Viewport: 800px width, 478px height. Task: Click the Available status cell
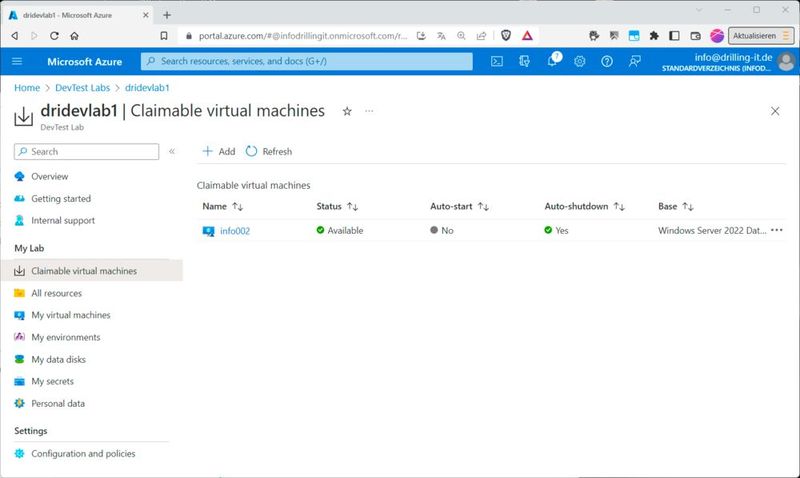pyautogui.click(x=340, y=230)
